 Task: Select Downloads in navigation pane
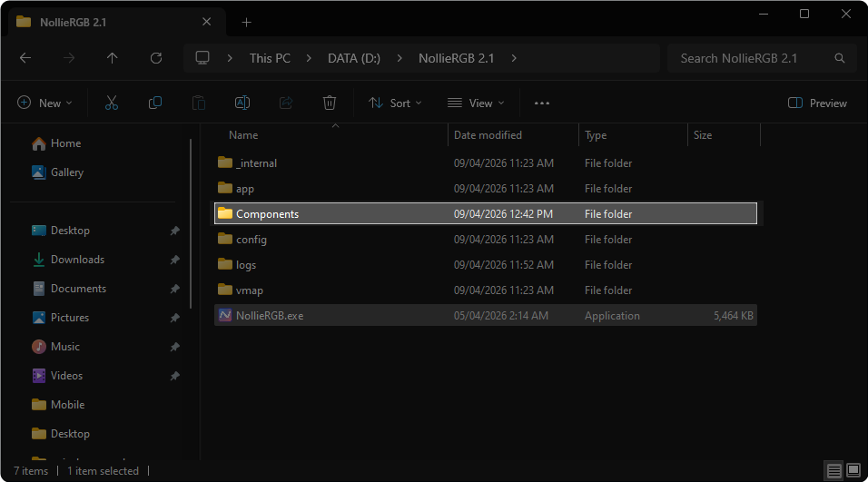[77, 260]
